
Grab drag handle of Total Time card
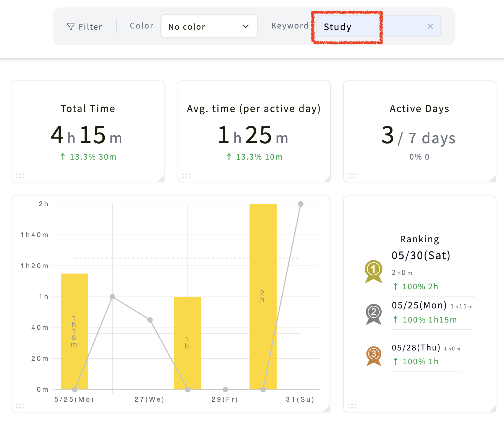tap(20, 176)
